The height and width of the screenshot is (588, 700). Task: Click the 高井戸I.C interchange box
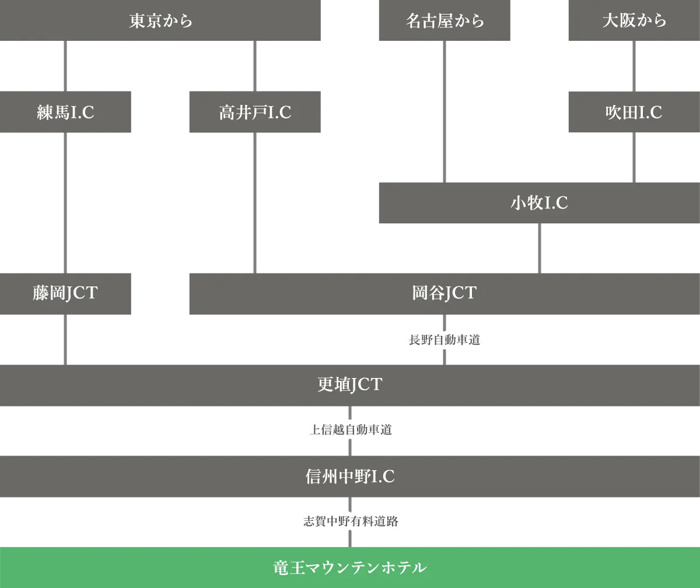point(254,111)
